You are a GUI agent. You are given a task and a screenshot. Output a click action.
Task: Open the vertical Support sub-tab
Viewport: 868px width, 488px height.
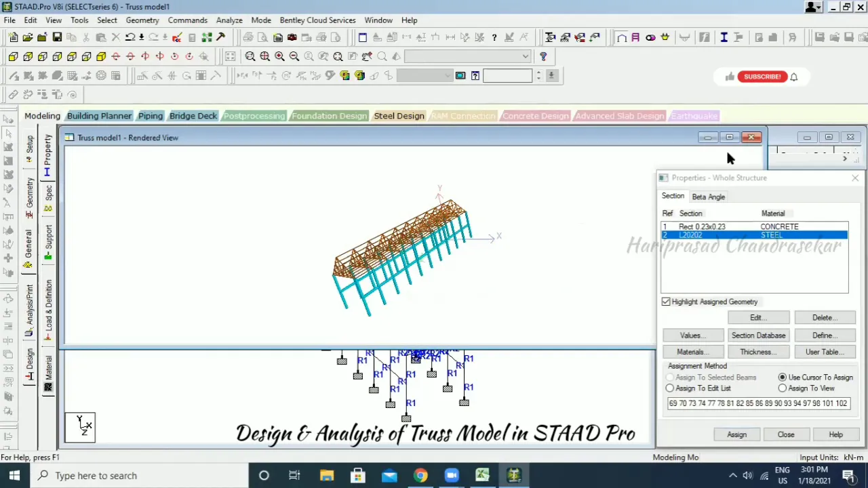(x=48, y=243)
